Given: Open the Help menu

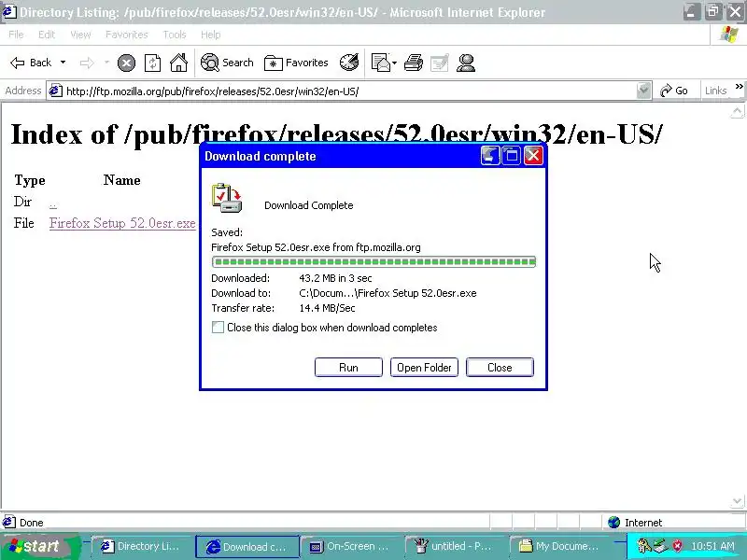Looking at the screenshot, I should (210, 35).
